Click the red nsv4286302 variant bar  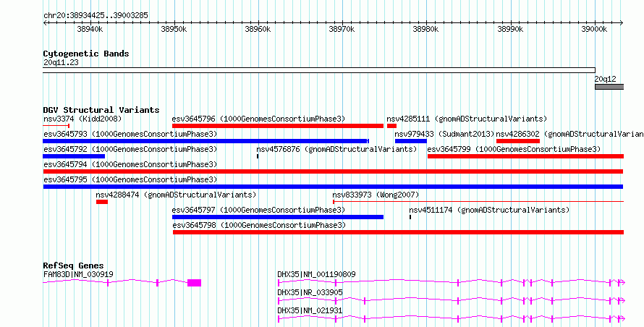tap(518, 141)
